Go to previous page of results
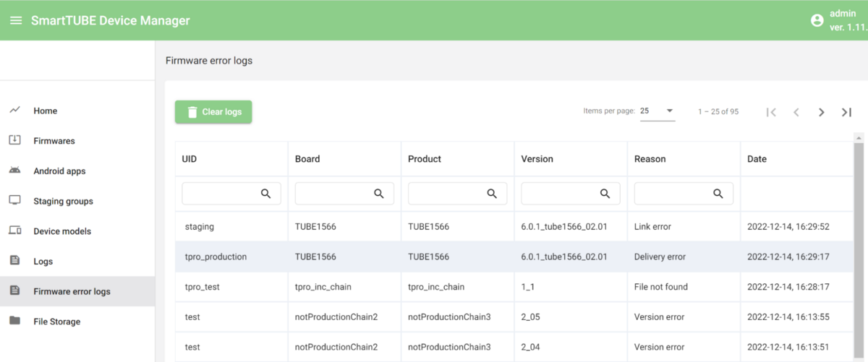 click(796, 112)
